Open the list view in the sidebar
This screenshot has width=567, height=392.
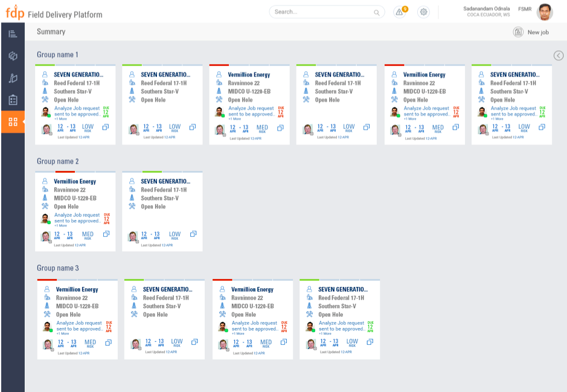coord(12,34)
